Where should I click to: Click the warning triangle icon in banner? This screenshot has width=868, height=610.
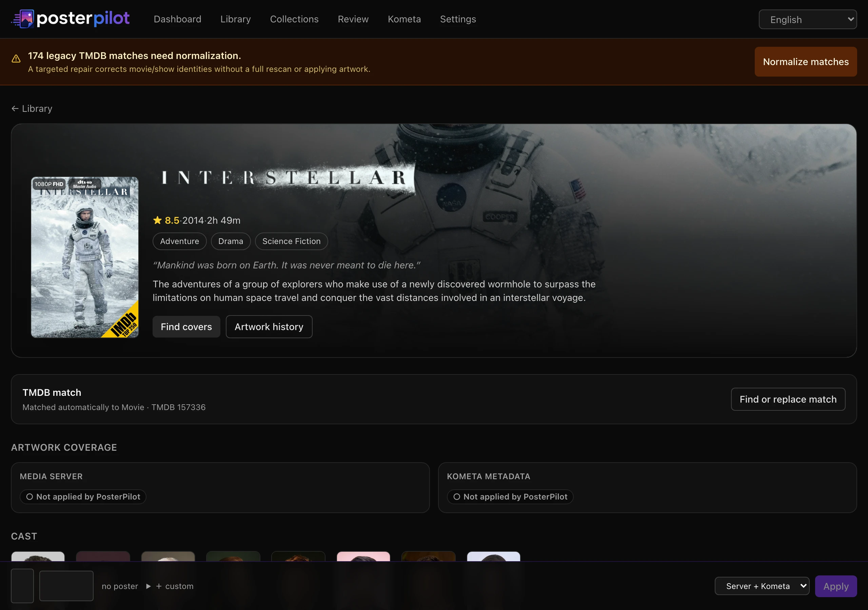pos(16,59)
